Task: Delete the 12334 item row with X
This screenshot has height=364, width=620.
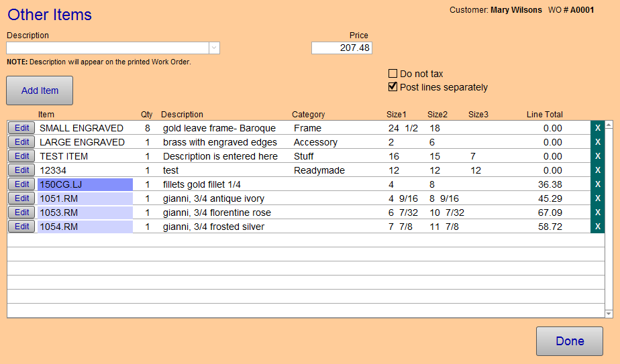Action: pyautogui.click(x=597, y=170)
